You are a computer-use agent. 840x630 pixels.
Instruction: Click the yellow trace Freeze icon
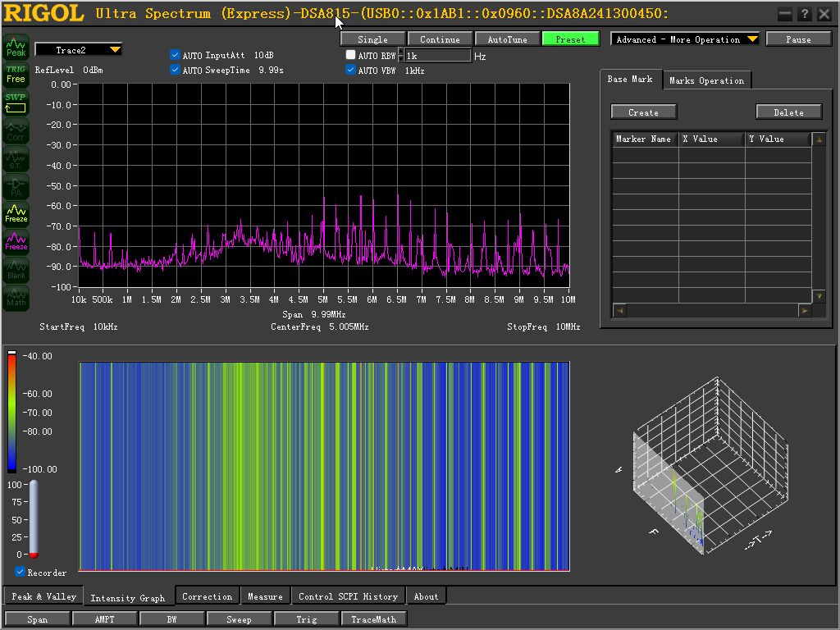tap(16, 214)
